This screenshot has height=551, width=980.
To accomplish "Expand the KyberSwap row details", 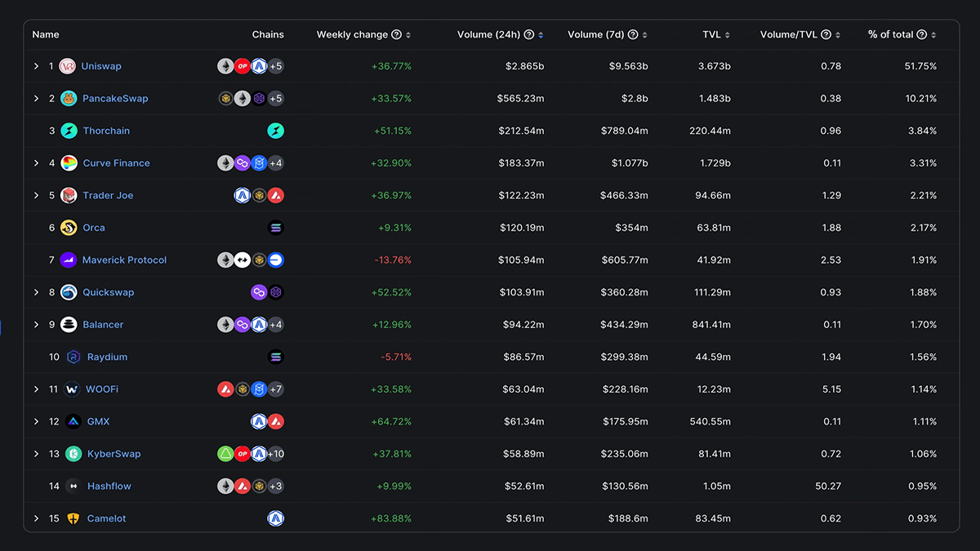I will coord(36,453).
